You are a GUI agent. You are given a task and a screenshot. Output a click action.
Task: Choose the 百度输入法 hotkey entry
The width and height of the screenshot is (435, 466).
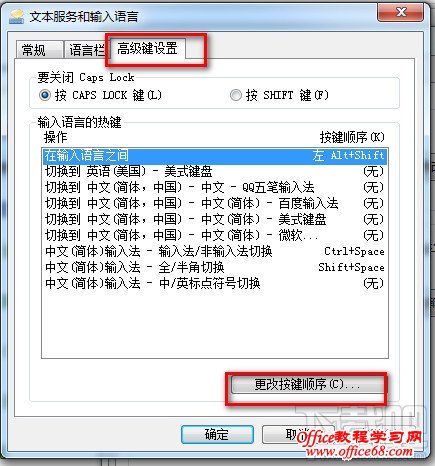tap(215, 204)
